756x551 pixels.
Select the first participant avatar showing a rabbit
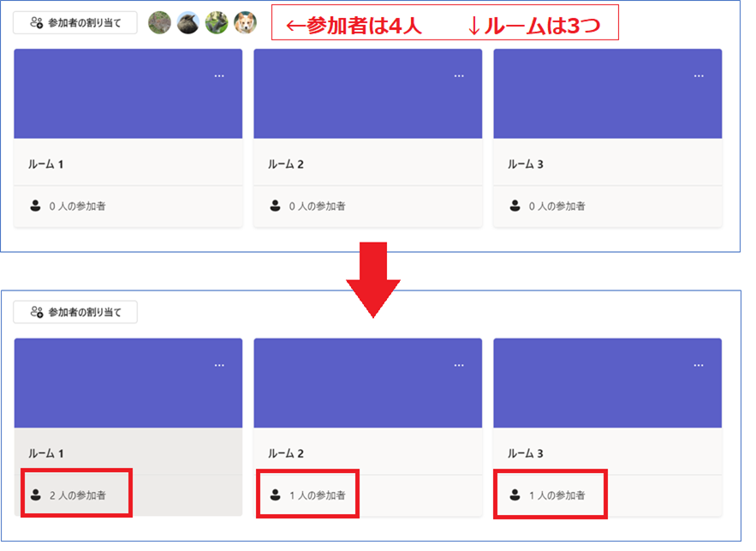click(x=159, y=23)
